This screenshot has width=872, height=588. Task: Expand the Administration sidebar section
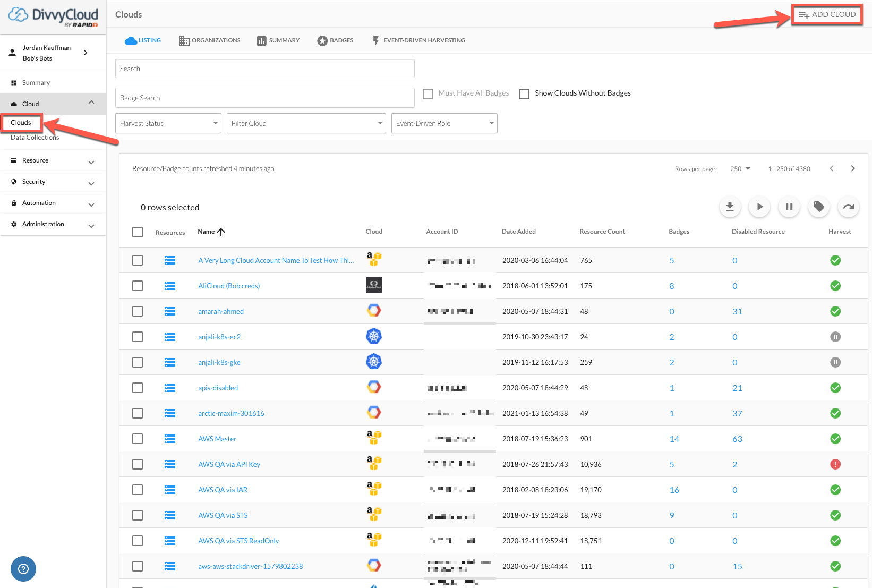pos(91,226)
